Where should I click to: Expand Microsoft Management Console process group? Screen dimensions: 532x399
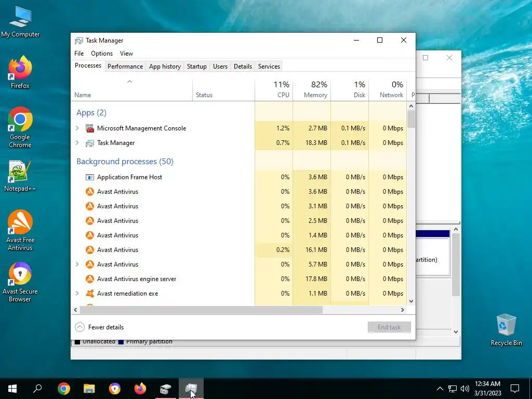click(77, 128)
